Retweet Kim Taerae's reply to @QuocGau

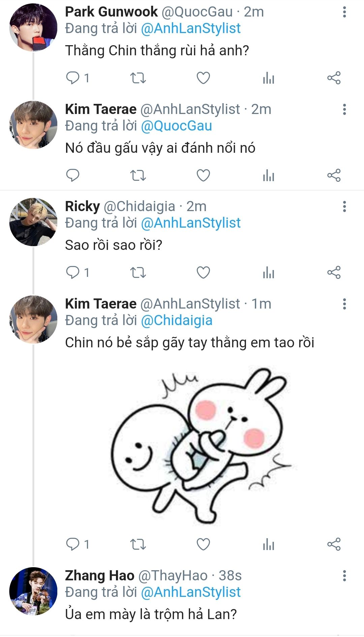pyautogui.click(x=138, y=176)
